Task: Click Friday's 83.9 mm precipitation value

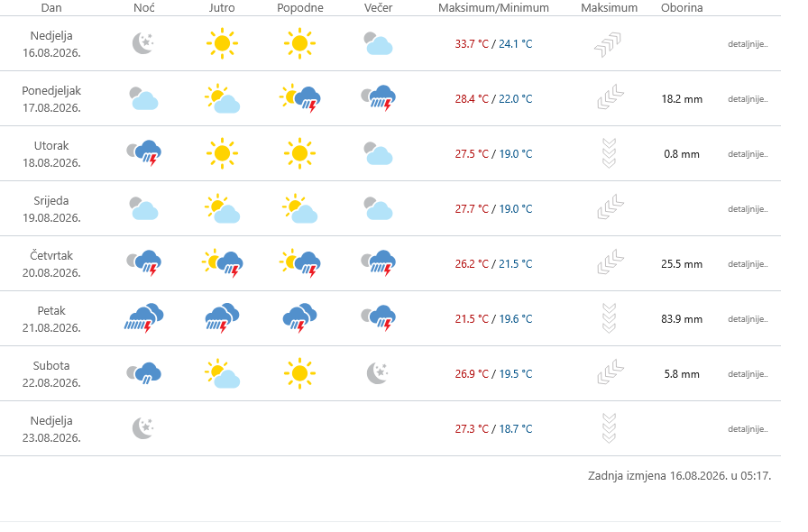Action: [x=682, y=319]
